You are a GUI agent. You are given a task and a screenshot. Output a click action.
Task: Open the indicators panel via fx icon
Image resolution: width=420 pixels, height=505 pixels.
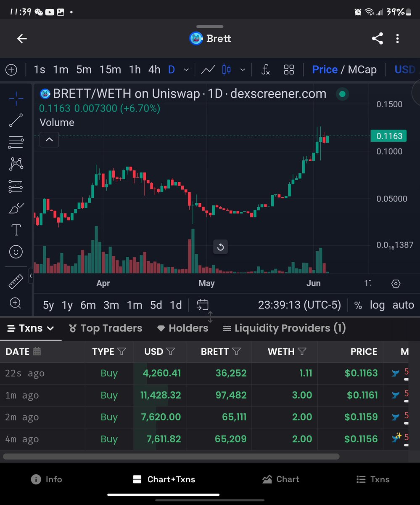265,69
